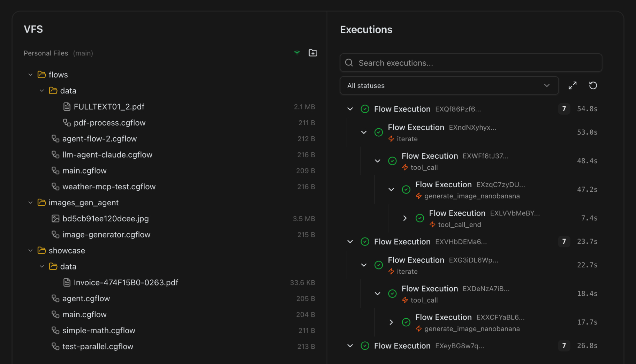Image resolution: width=636 pixels, height=364 pixels.
Task: Click the 7.4s duration value
Action: click(x=589, y=218)
